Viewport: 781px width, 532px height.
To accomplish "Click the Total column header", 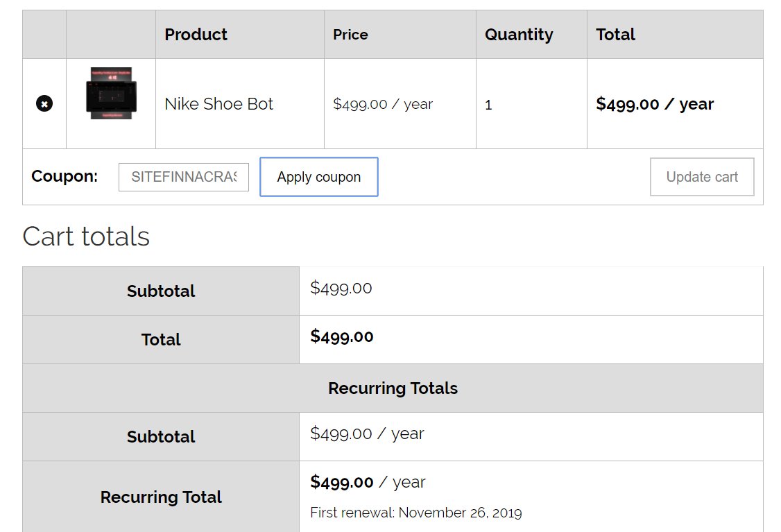I will tap(615, 34).
